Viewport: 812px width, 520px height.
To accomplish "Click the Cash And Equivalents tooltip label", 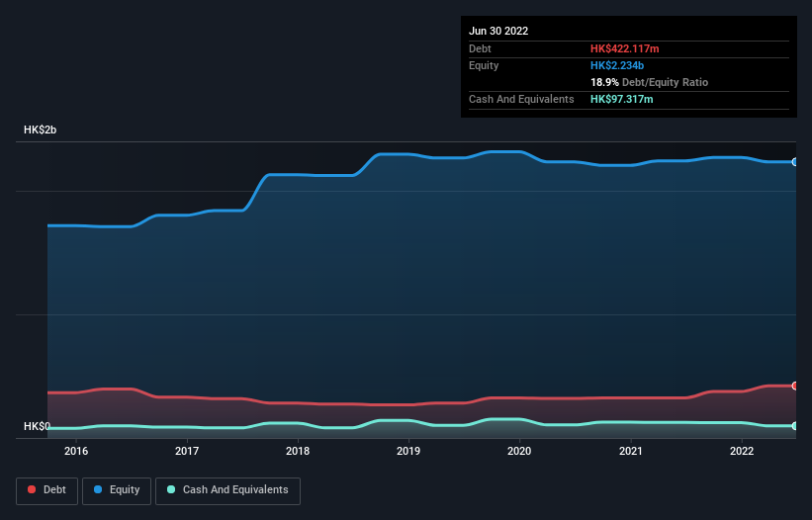I will pos(521,99).
